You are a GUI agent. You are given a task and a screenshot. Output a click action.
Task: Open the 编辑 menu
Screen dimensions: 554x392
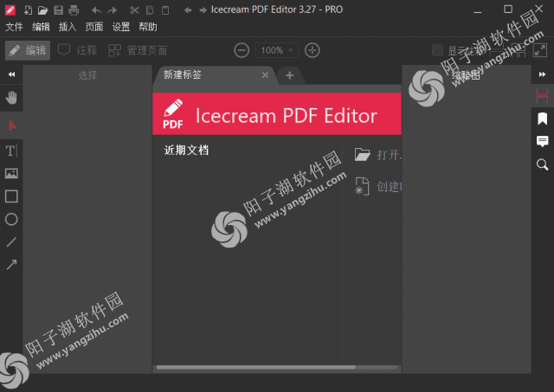coord(41,27)
